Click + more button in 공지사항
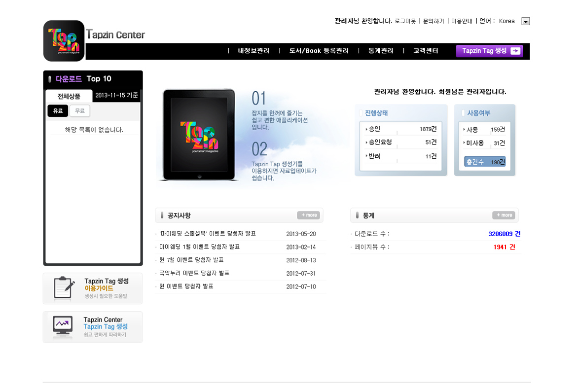Viewport: 578px width, 392px height. [x=309, y=215]
